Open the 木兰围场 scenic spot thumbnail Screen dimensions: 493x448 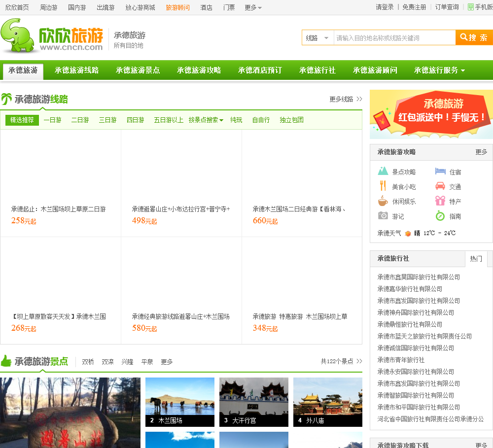pos(180,402)
